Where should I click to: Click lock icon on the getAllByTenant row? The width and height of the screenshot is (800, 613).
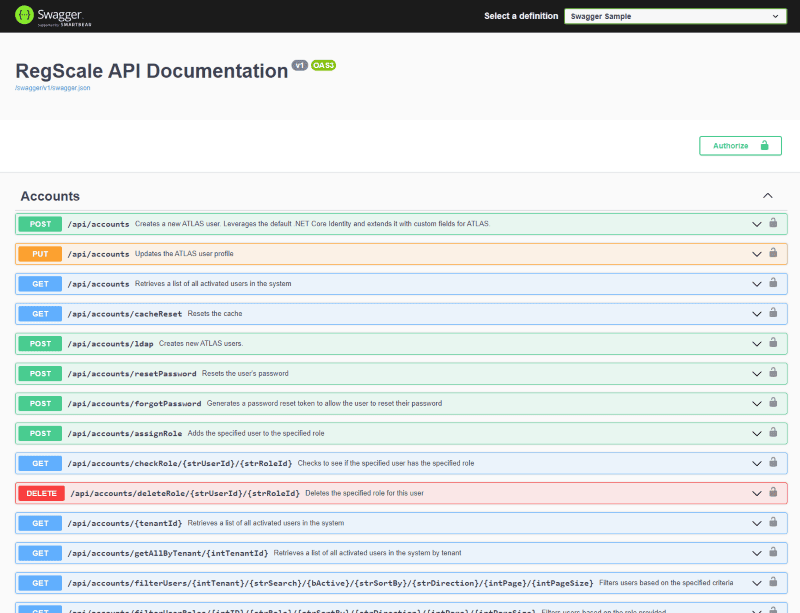pos(773,552)
